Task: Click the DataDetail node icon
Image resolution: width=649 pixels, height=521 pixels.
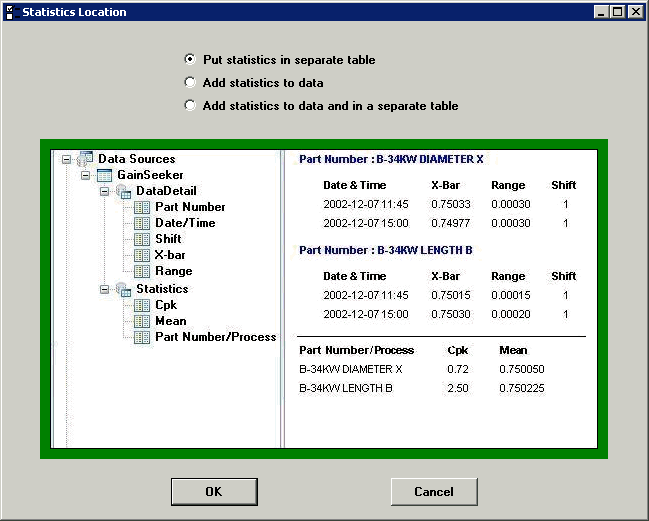Action: [123, 191]
